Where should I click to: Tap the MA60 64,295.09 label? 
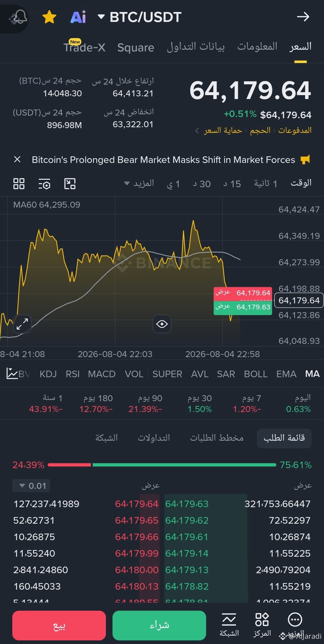pos(47,205)
